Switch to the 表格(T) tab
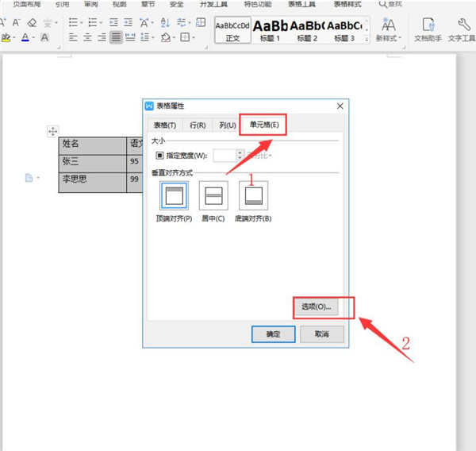Screen dimensions: 476x451 click(x=165, y=125)
